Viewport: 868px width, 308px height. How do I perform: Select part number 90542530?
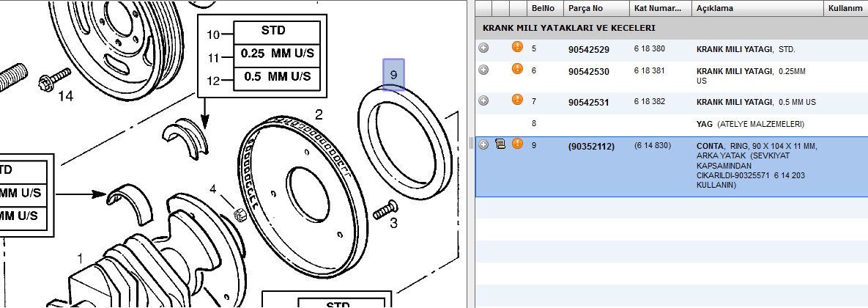coord(588,72)
